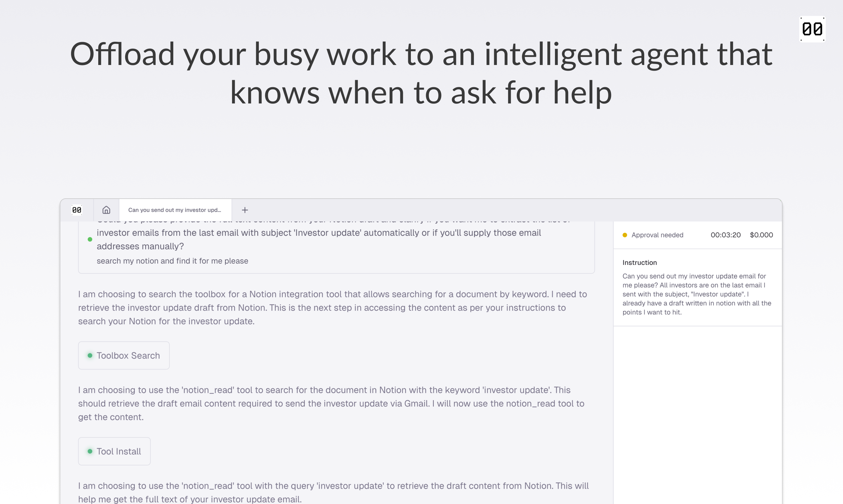Click the green dot beside Toolbox Search

[90, 355]
